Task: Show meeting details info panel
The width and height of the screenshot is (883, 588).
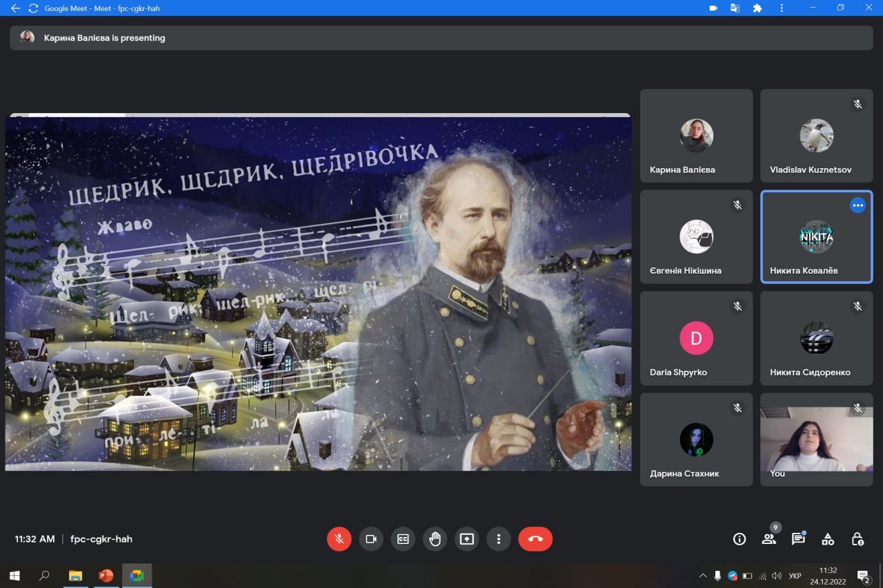Action: 740,539
